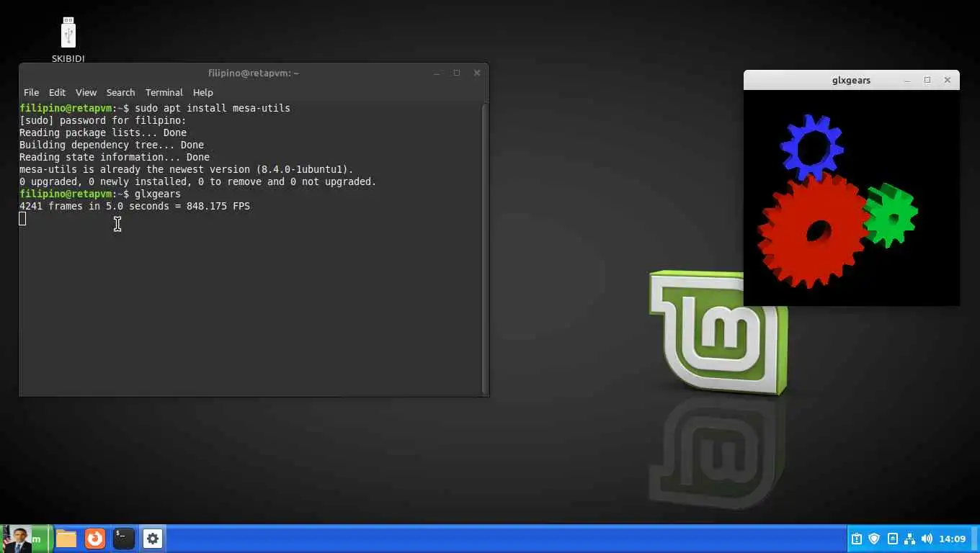Open the system settings gear in taskbar

(152, 539)
